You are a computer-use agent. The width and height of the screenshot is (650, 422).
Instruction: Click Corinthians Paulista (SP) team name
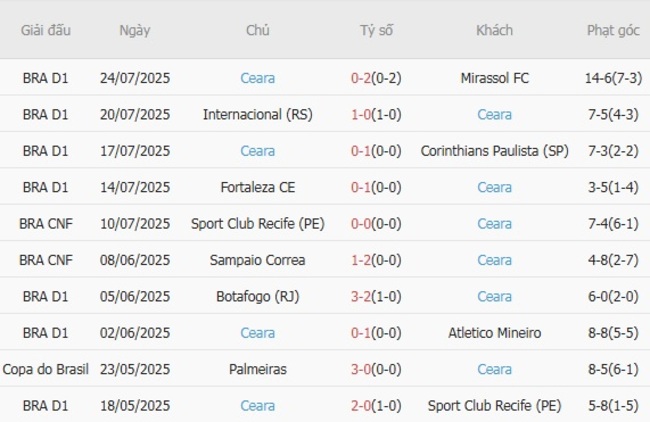click(494, 151)
